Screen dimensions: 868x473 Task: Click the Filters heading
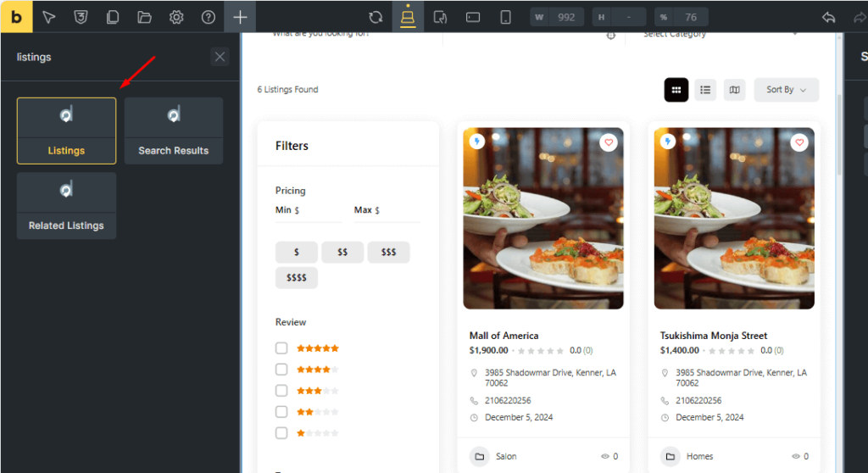(x=292, y=146)
